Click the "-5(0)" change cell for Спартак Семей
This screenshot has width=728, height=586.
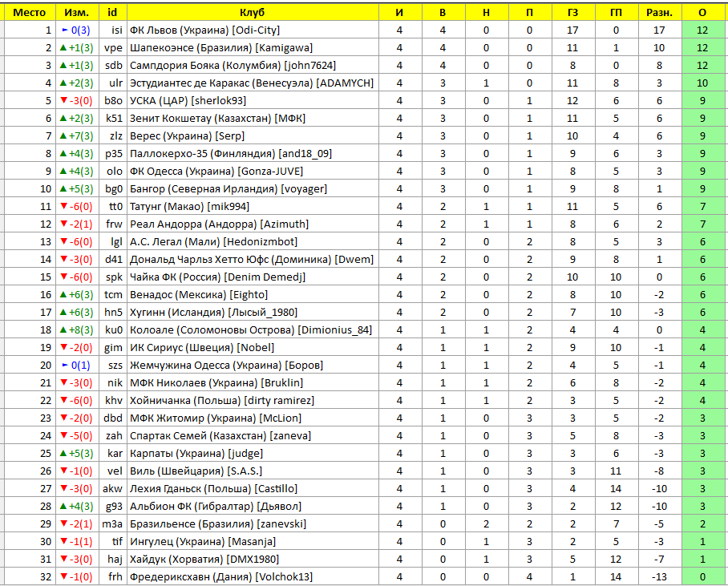[77, 436]
